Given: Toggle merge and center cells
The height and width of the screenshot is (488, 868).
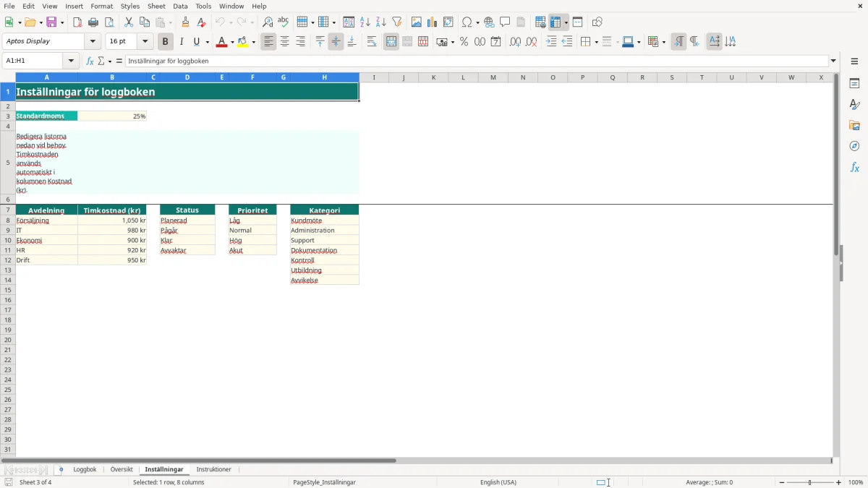Looking at the screenshot, I should coord(391,42).
